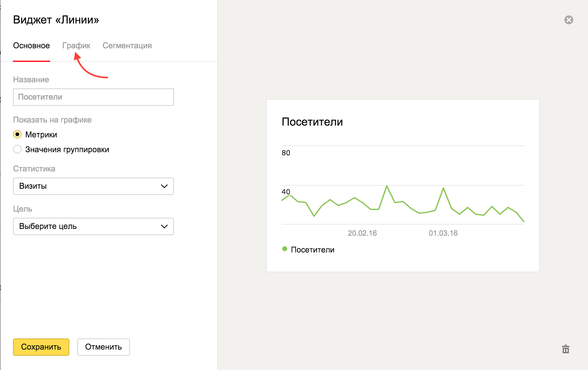Choose the Значения группировки radio option
The width and height of the screenshot is (588, 370).
click(x=17, y=149)
